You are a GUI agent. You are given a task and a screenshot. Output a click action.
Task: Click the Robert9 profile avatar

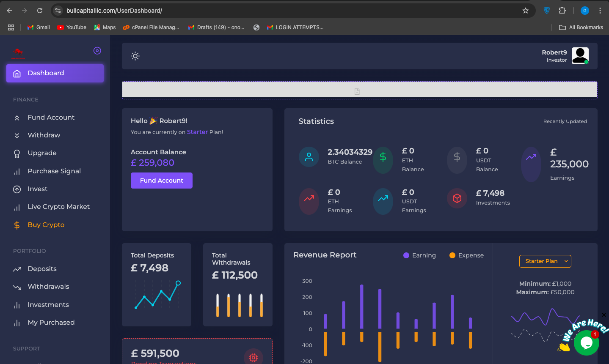pos(580,56)
